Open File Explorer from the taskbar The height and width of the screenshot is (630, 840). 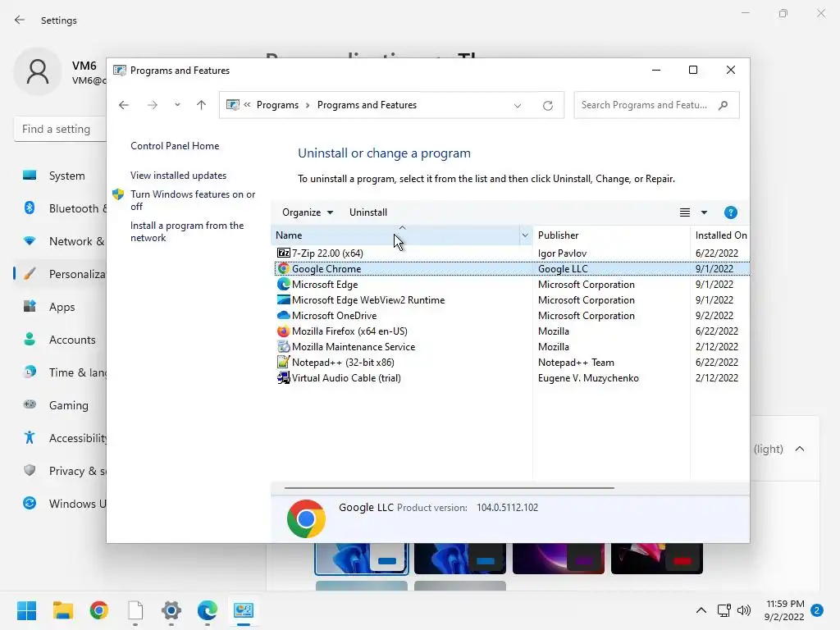(62, 609)
